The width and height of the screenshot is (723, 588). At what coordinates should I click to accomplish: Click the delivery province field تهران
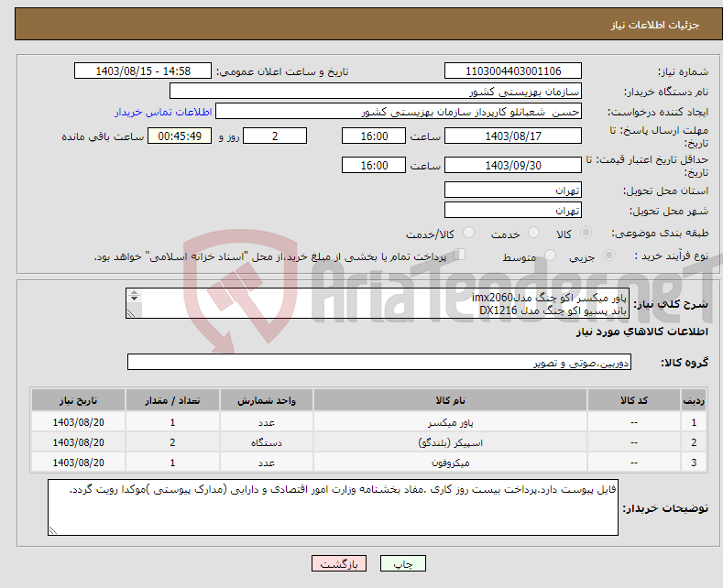coord(513,190)
